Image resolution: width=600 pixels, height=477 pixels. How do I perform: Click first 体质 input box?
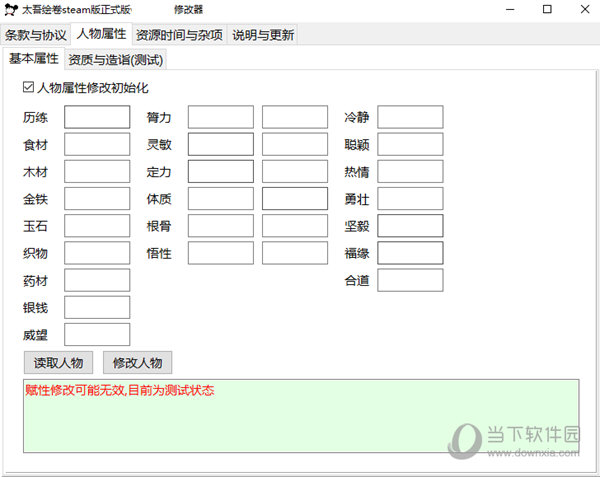(221, 199)
